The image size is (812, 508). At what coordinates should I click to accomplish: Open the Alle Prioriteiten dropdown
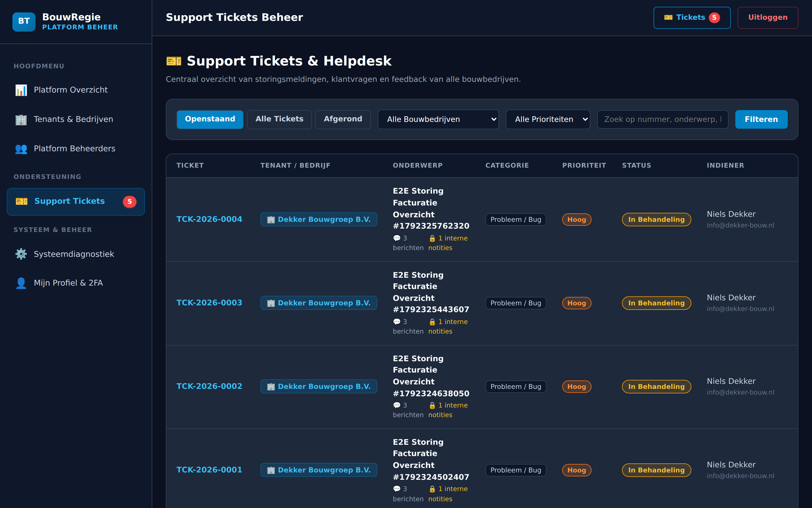point(548,119)
